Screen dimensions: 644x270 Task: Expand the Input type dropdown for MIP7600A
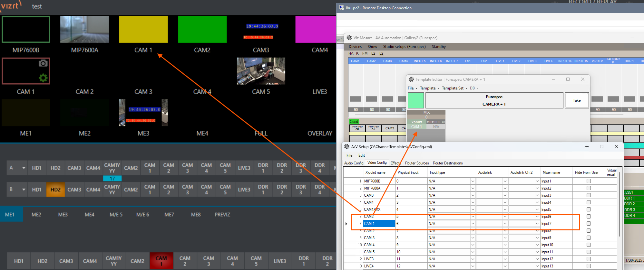(473, 188)
